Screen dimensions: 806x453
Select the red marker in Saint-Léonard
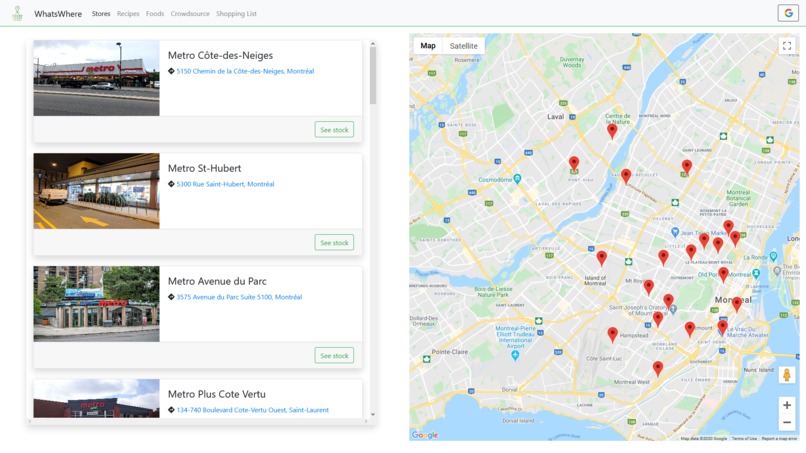[x=687, y=167]
